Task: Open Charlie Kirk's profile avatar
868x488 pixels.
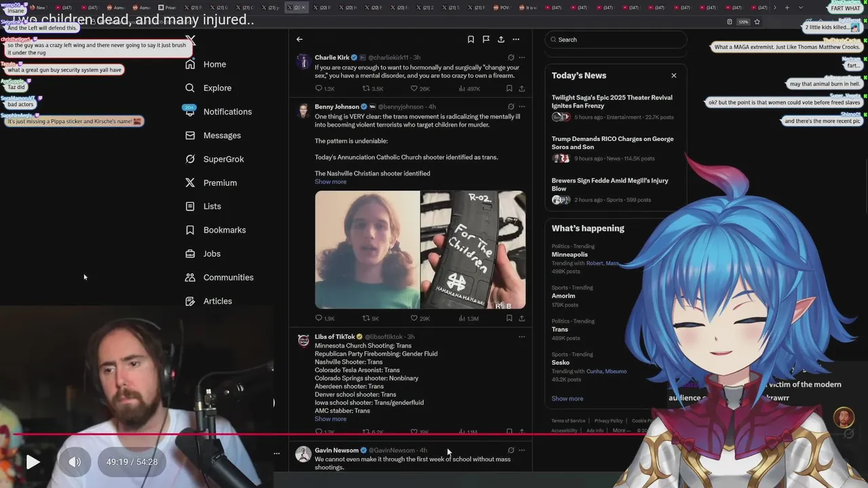Action: [303, 61]
